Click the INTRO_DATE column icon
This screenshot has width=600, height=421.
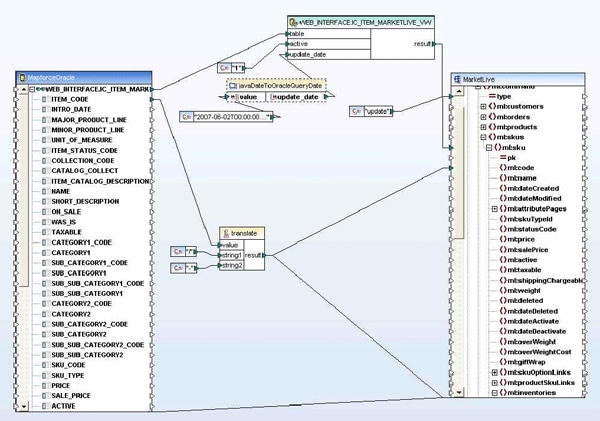tap(46, 109)
